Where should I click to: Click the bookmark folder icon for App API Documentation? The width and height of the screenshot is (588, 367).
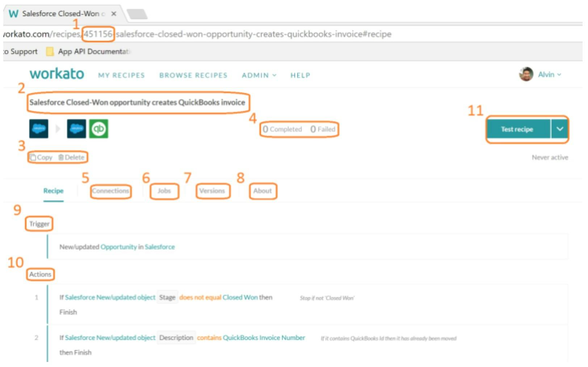(x=50, y=51)
